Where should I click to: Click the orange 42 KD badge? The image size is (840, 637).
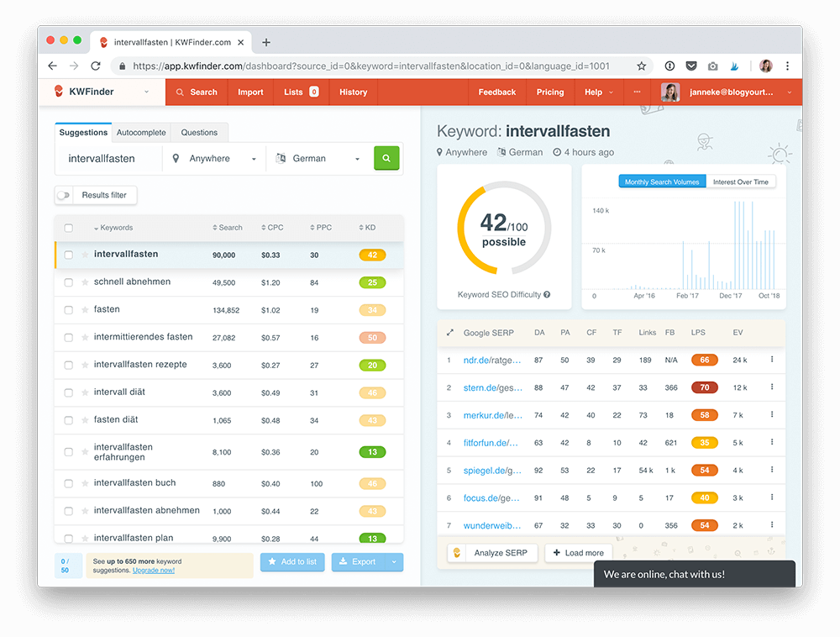pos(372,255)
